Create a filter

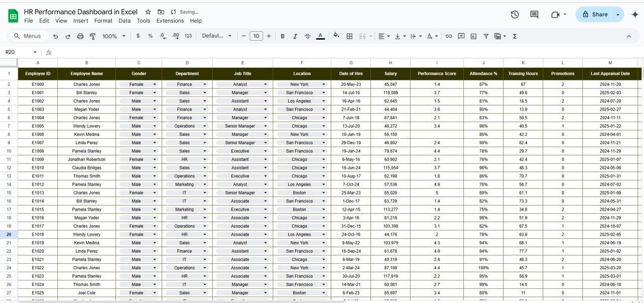[x=486, y=36]
